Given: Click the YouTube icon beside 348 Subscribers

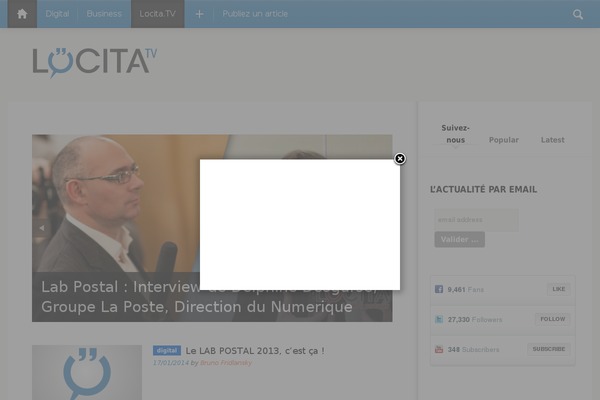Looking at the screenshot, I should point(439,349).
